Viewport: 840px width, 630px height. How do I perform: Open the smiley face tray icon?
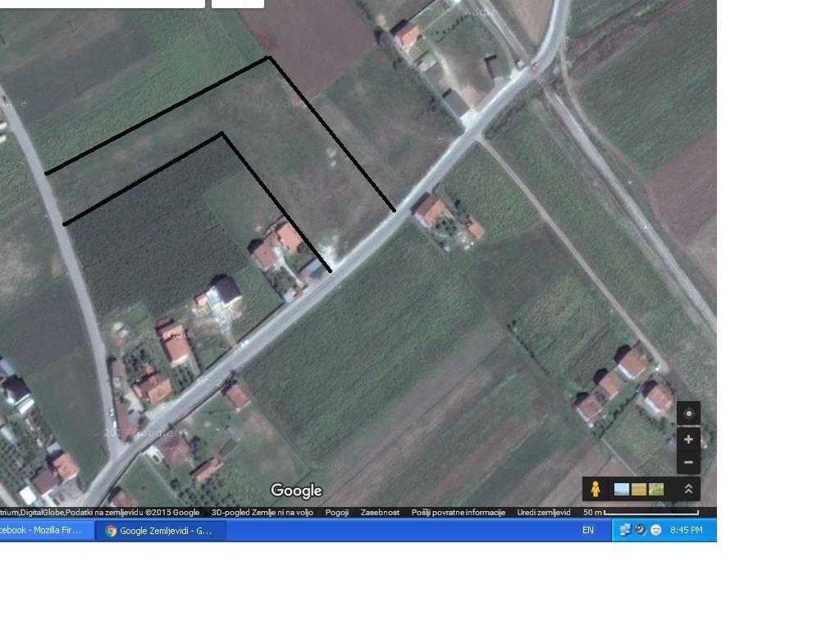point(656,530)
